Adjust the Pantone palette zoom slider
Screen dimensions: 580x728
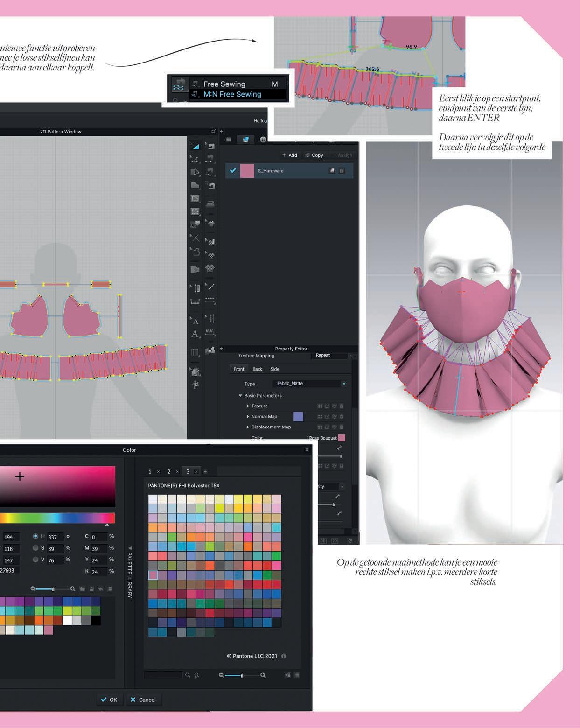[x=242, y=675]
